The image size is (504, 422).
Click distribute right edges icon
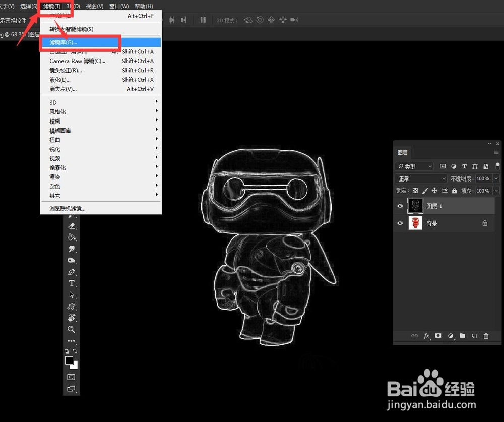click(183, 20)
